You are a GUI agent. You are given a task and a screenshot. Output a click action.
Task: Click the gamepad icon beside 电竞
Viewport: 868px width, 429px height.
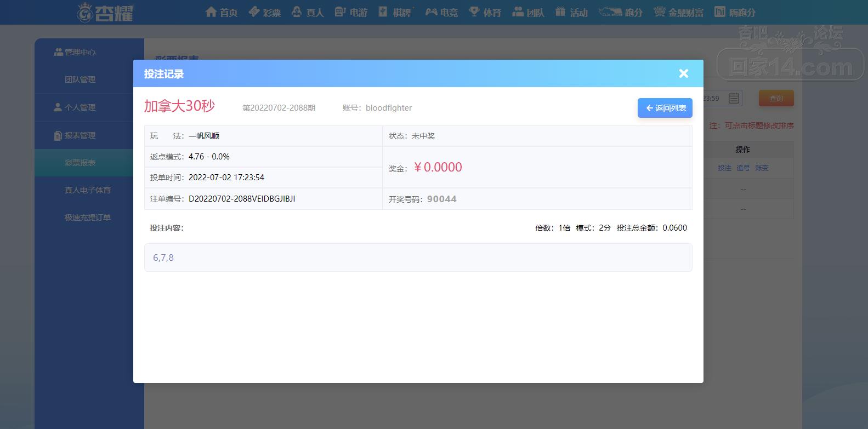(432, 12)
